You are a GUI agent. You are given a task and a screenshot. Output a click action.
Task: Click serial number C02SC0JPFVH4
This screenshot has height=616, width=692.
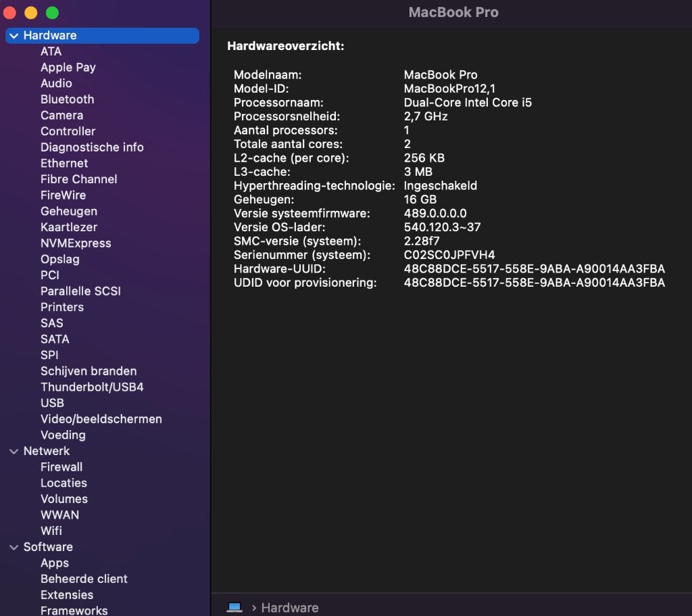coord(449,255)
